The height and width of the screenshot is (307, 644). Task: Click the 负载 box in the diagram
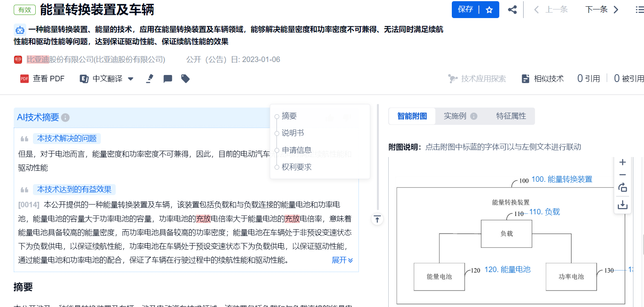(506, 234)
